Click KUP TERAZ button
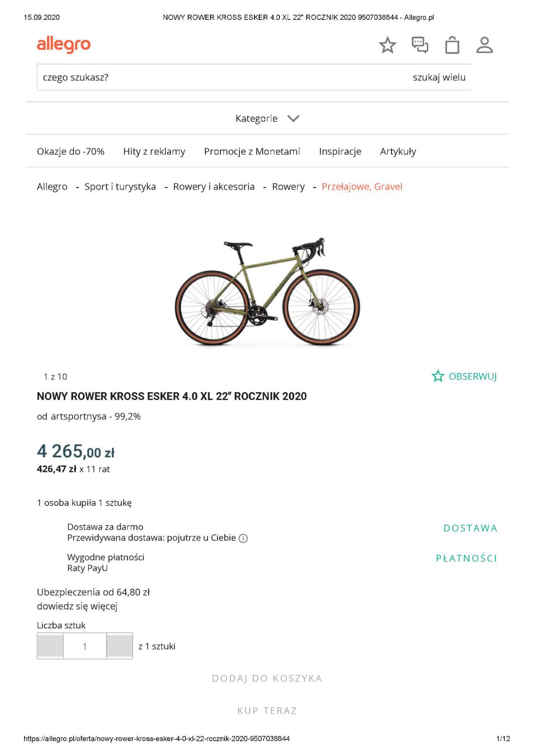This screenshot has height=756, width=534. [x=267, y=711]
